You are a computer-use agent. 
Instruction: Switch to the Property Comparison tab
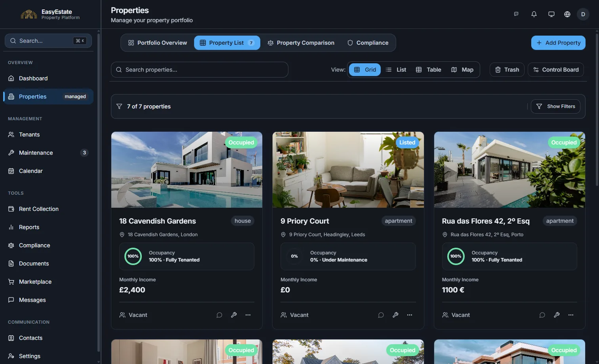(x=301, y=43)
